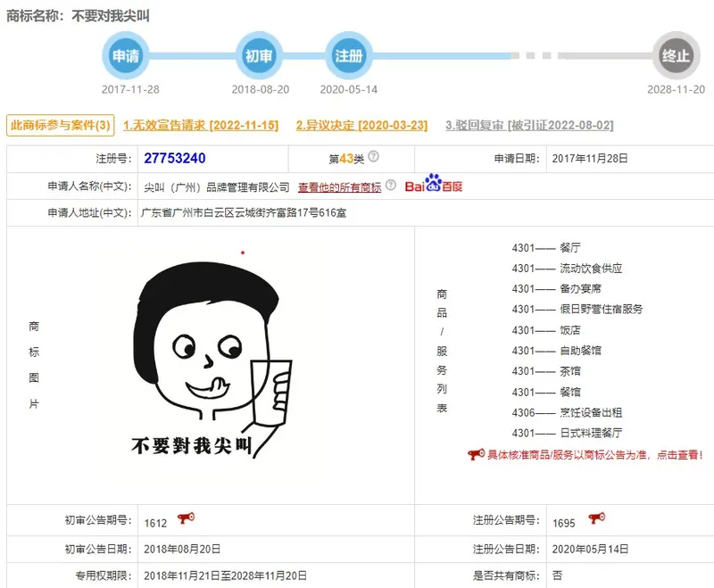714x588 pixels.
Task: Click the 初审 timeline stage circle
Action: 259,56
